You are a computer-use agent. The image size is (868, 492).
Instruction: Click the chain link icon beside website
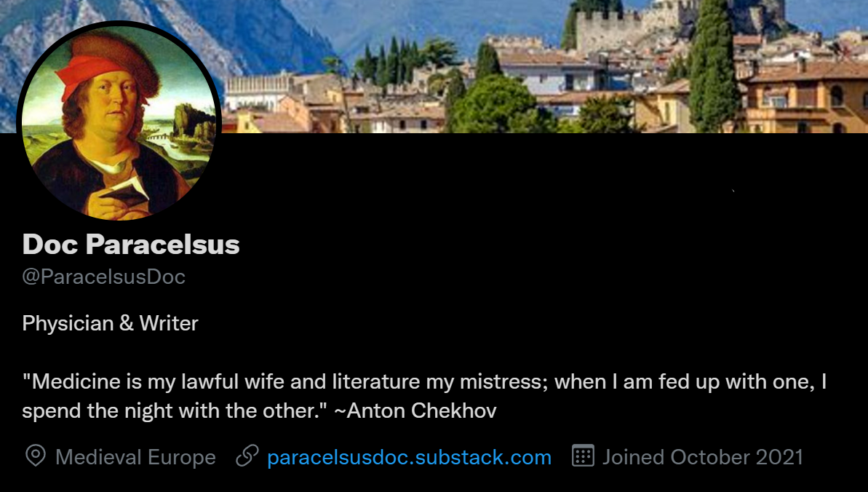pos(247,456)
